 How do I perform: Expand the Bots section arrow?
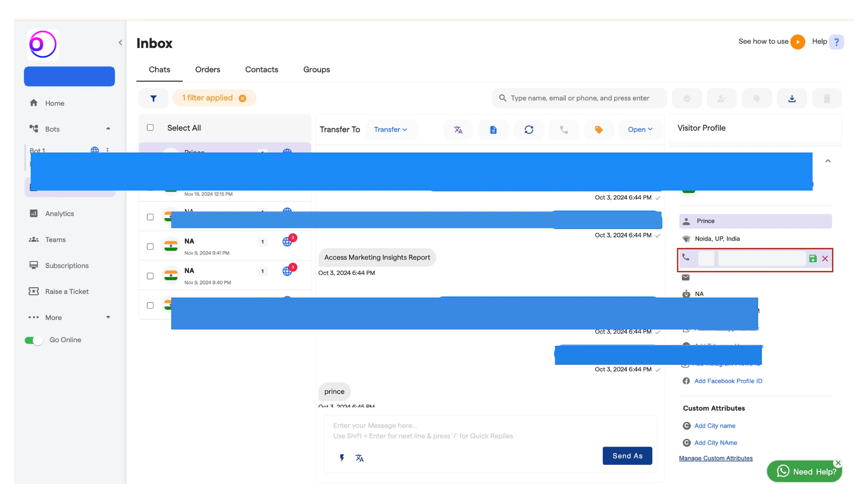108,129
